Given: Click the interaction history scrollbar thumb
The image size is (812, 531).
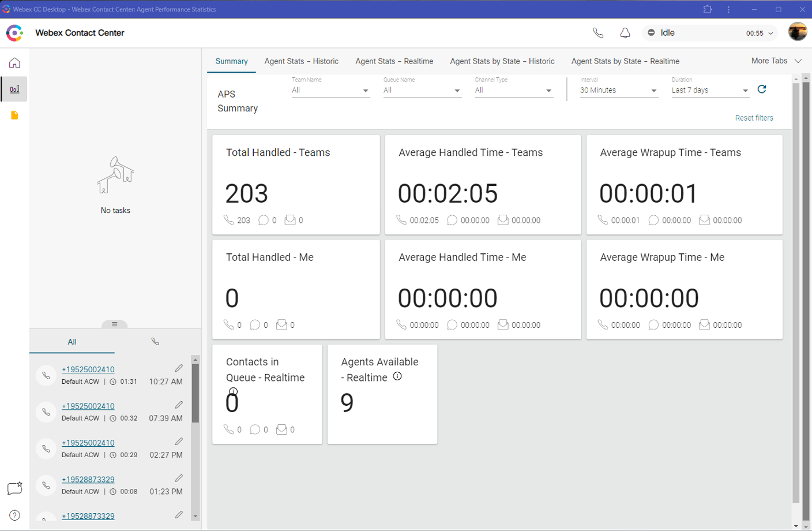Looking at the screenshot, I should click(196, 392).
